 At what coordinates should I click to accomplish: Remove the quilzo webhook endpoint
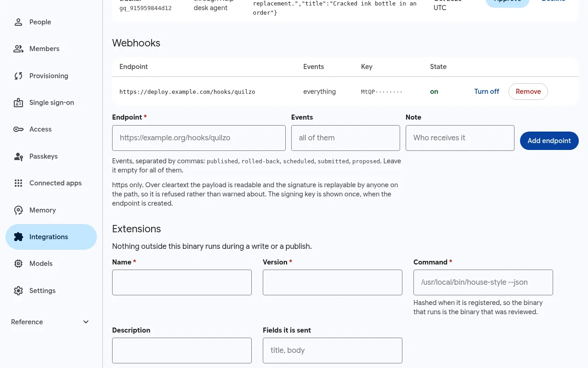tap(528, 92)
